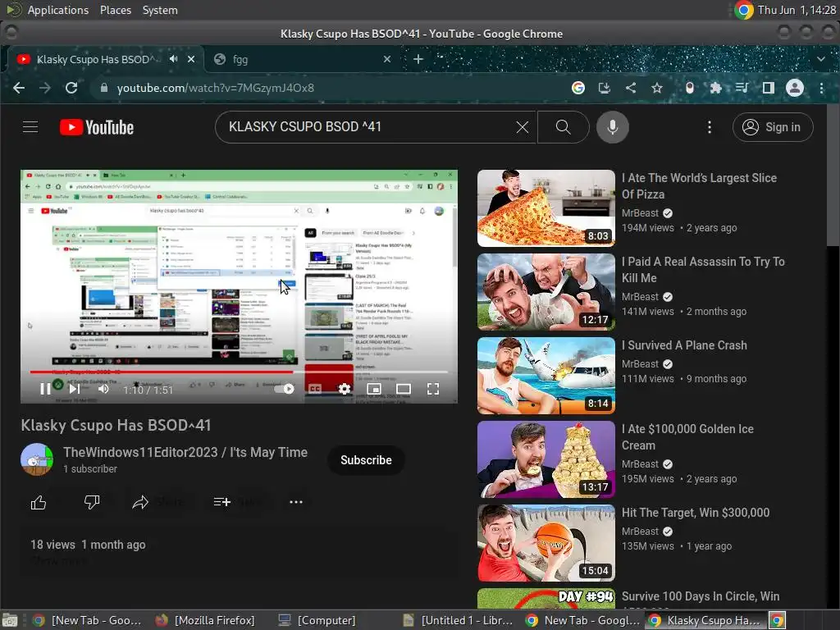This screenshot has width=840, height=630.
Task: Open I Survived A Plane Crash thumbnail
Action: (546, 376)
